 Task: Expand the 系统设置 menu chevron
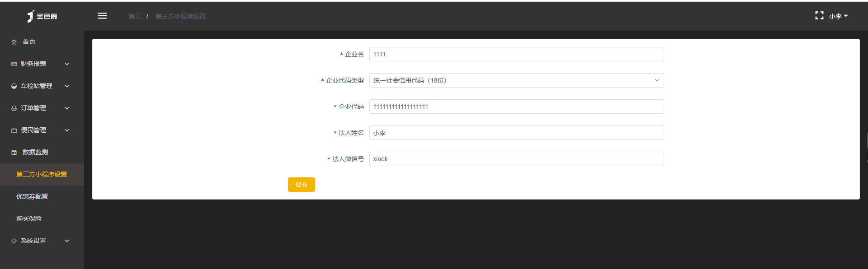pos(67,241)
